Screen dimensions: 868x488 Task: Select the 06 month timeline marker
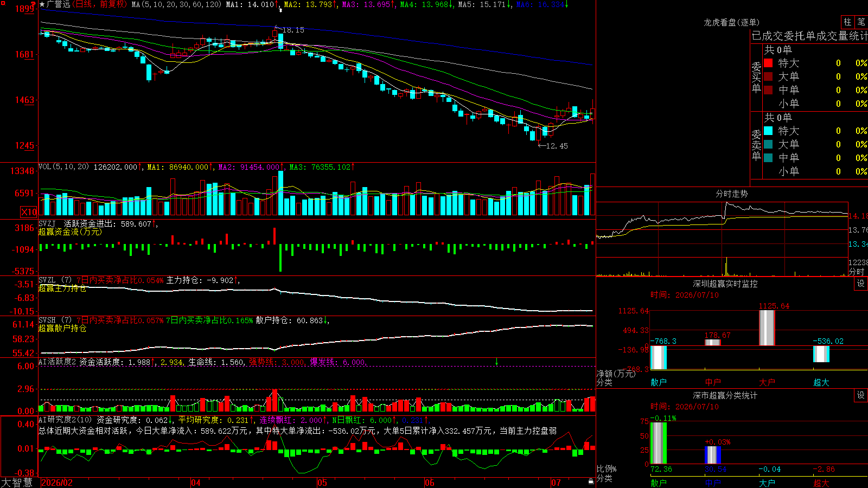pyautogui.click(x=430, y=483)
